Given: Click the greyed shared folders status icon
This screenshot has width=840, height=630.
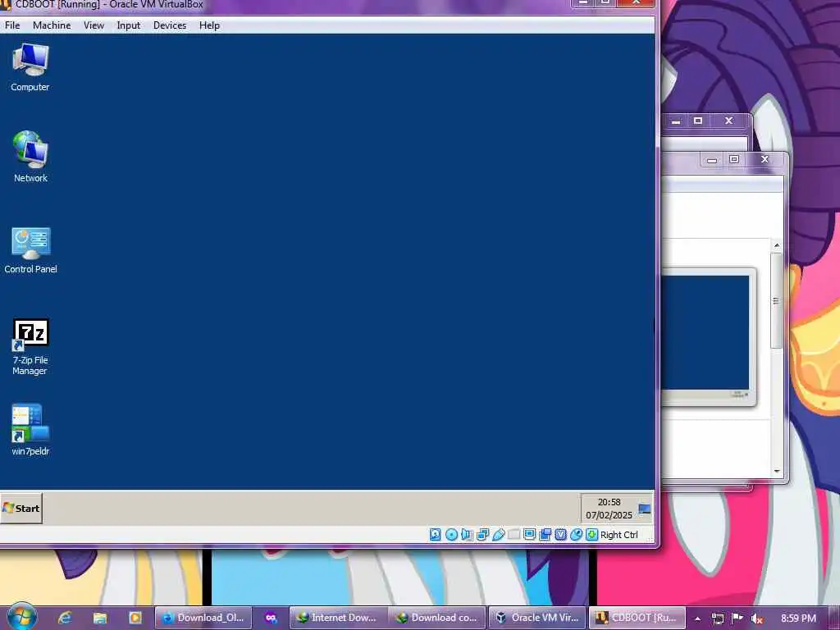Looking at the screenshot, I should [514, 535].
